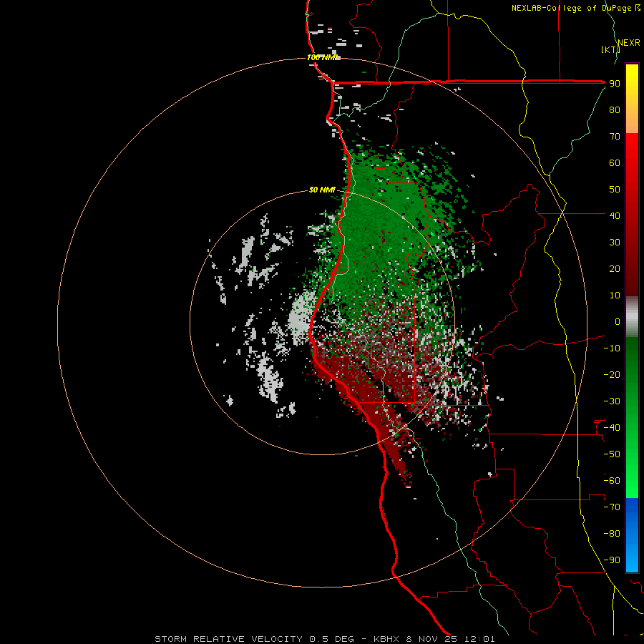Screen dimensions: 644x644
Task: Click the gray zero-velocity segment of the color bar
Action: point(632,317)
